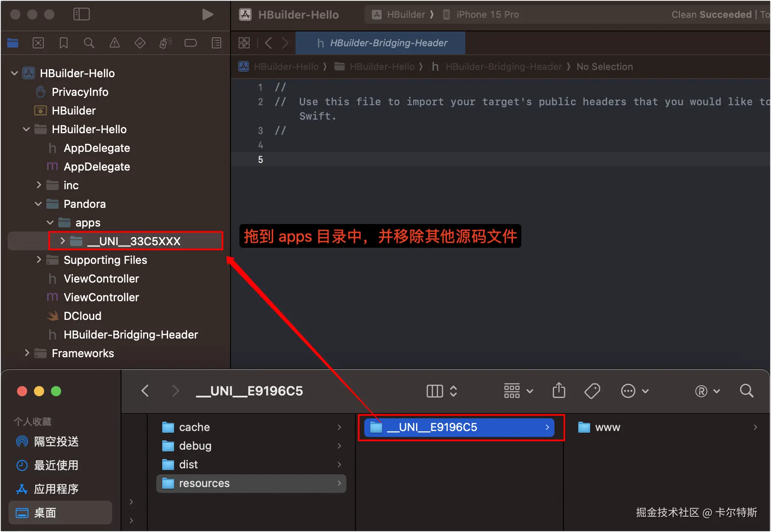This screenshot has width=771, height=532.
Task: Collapse the Pandora folder
Action: pos(38,204)
